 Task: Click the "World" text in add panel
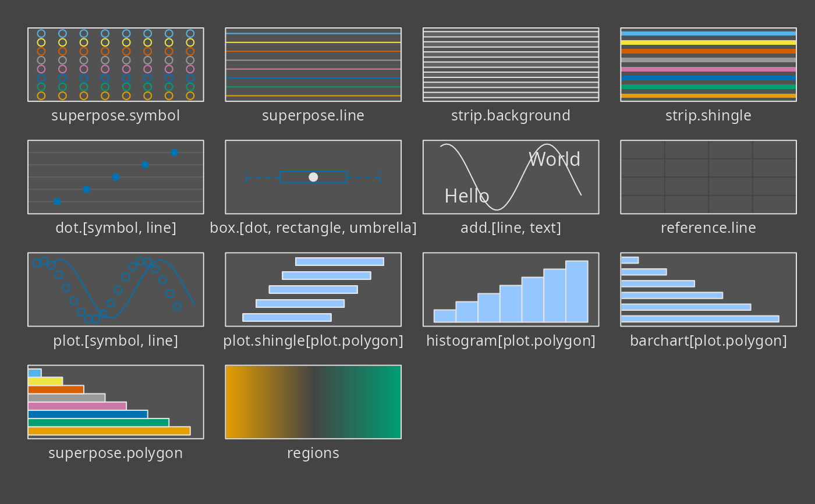click(x=554, y=159)
